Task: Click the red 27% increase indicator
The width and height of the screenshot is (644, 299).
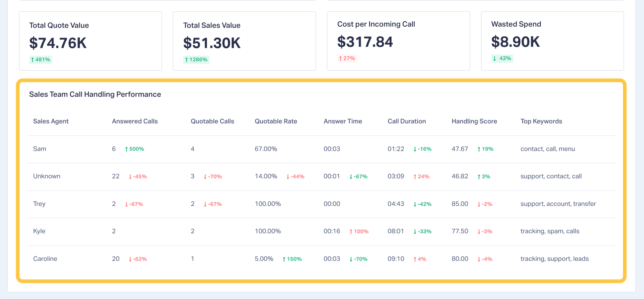Action: pyautogui.click(x=347, y=58)
